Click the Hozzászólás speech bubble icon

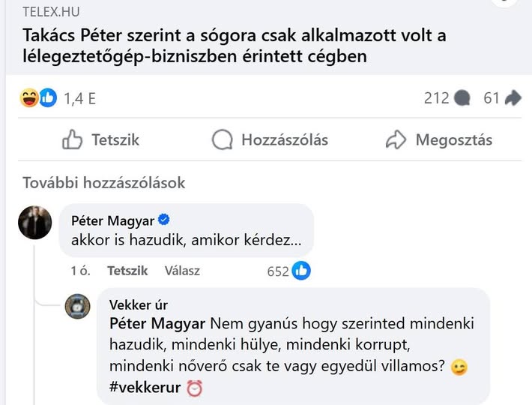point(223,139)
